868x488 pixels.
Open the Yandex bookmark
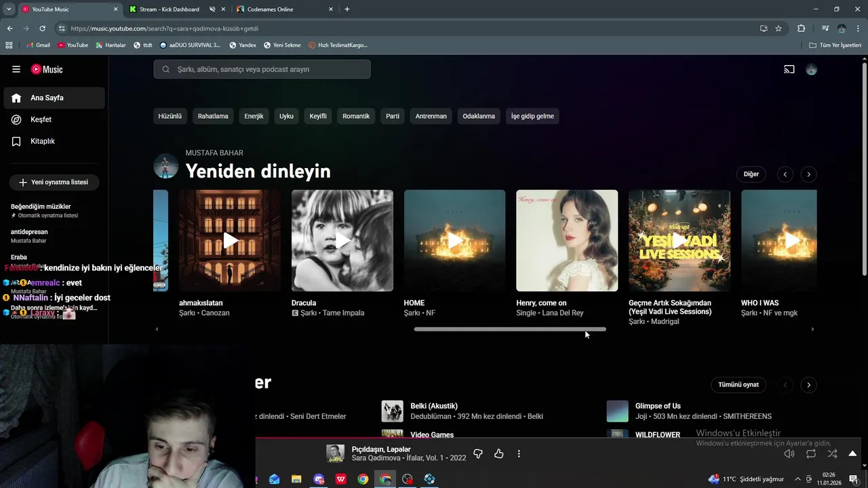click(243, 45)
